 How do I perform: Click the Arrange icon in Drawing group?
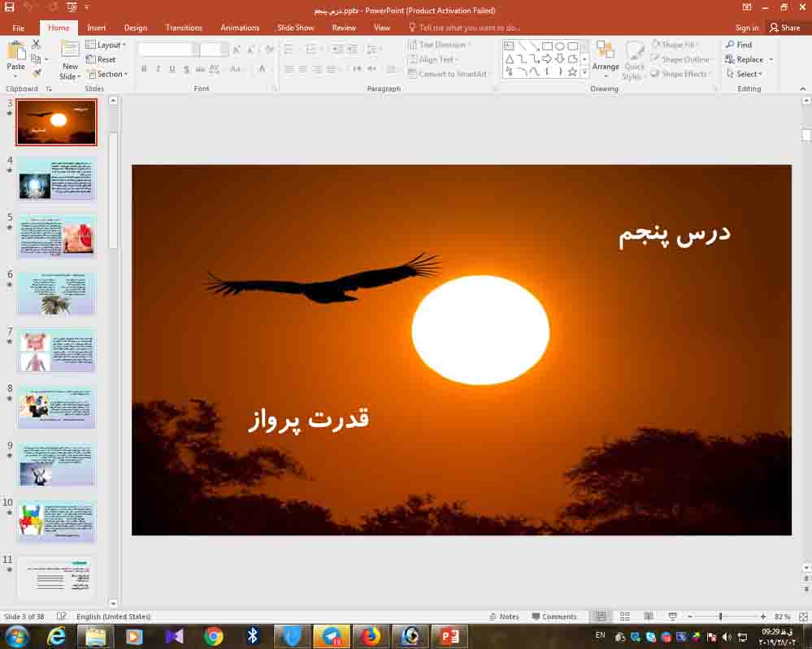(605, 50)
